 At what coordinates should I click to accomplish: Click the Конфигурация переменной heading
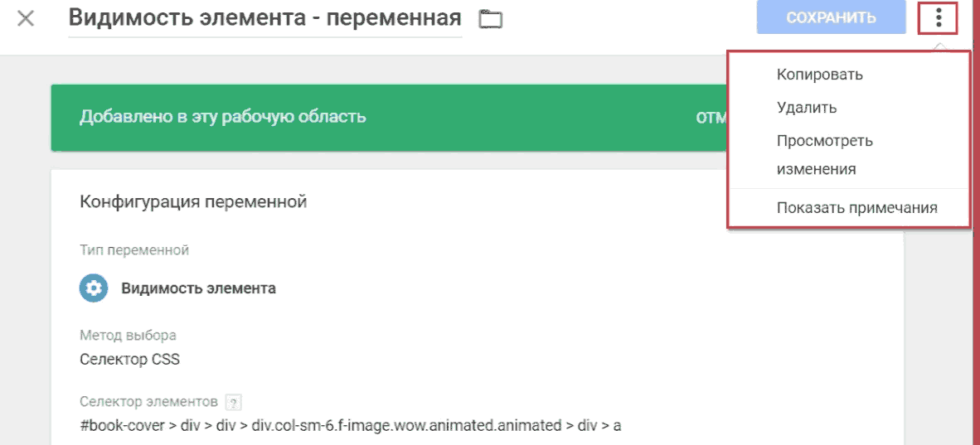(x=193, y=202)
